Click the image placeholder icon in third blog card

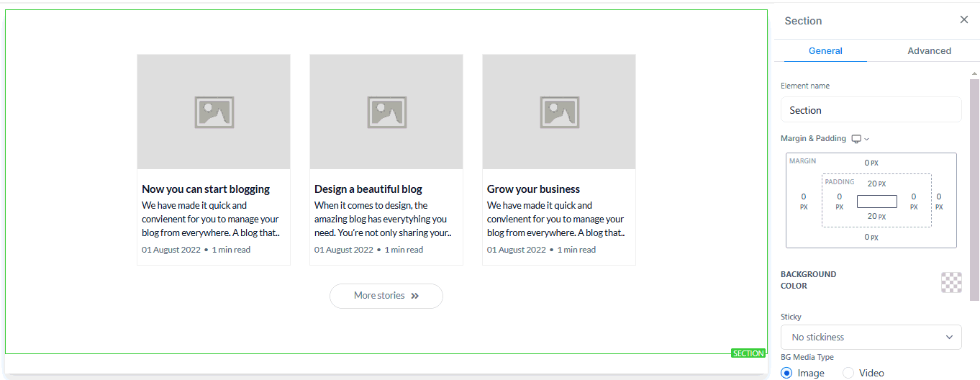click(x=559, y=112)
